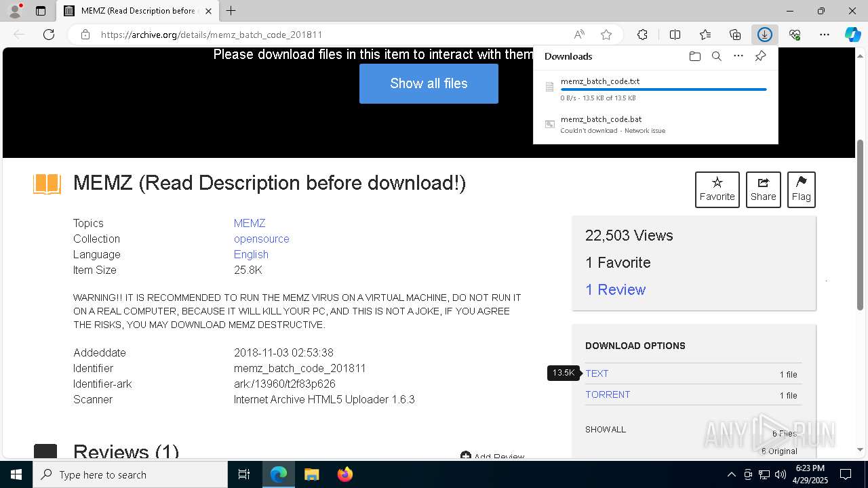Open the MEMZ topic link
This screenshot has height=488, width=868.
pyautogui.click(x=250, y=223)
